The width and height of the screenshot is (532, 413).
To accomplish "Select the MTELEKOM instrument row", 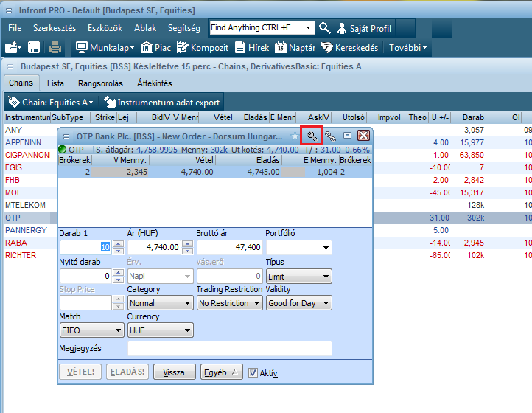I will pyautogui.click(x=25, y=206).
